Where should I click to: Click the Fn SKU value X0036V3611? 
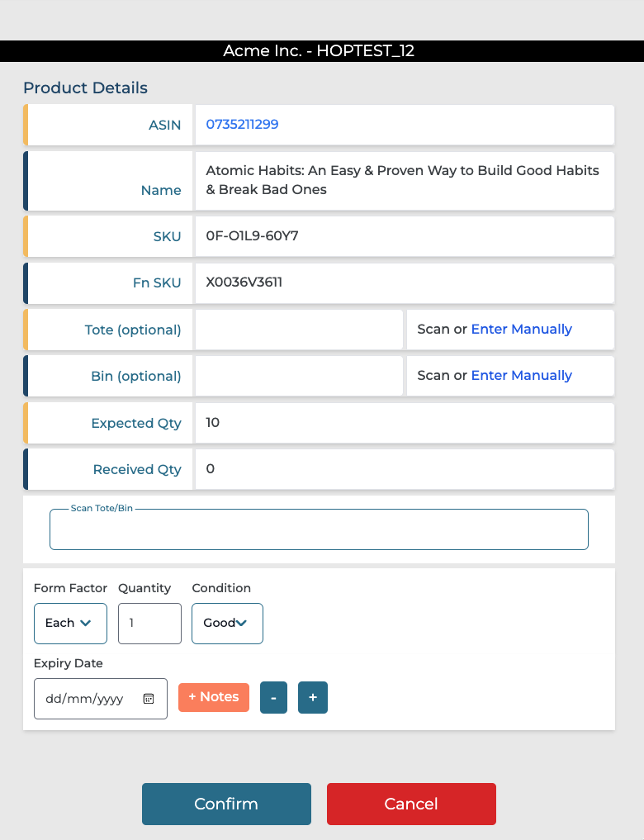(x=244, y=282)
